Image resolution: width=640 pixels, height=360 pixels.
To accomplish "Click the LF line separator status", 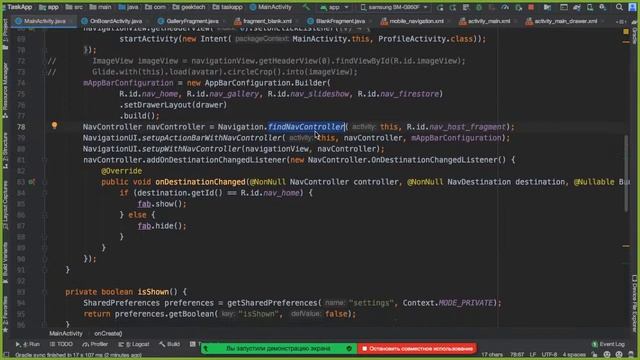I will point(533,354).
